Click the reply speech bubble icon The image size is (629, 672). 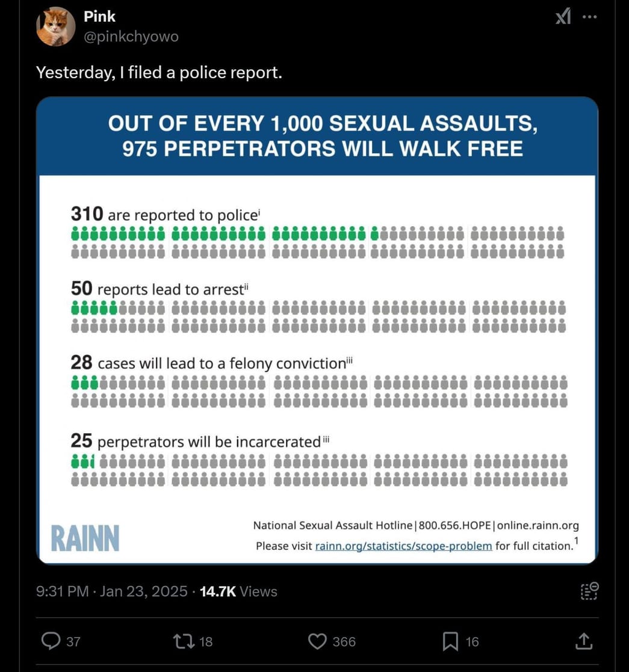51,641
